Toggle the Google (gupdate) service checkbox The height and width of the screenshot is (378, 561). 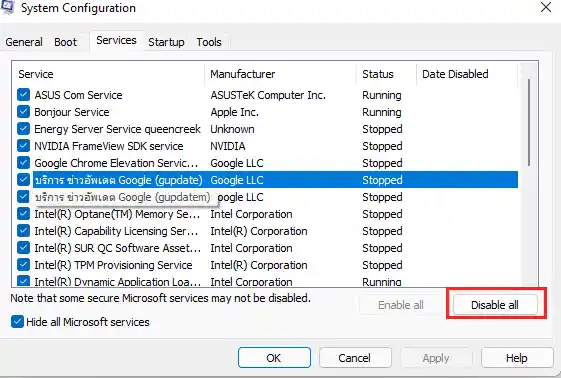point(23,180)
